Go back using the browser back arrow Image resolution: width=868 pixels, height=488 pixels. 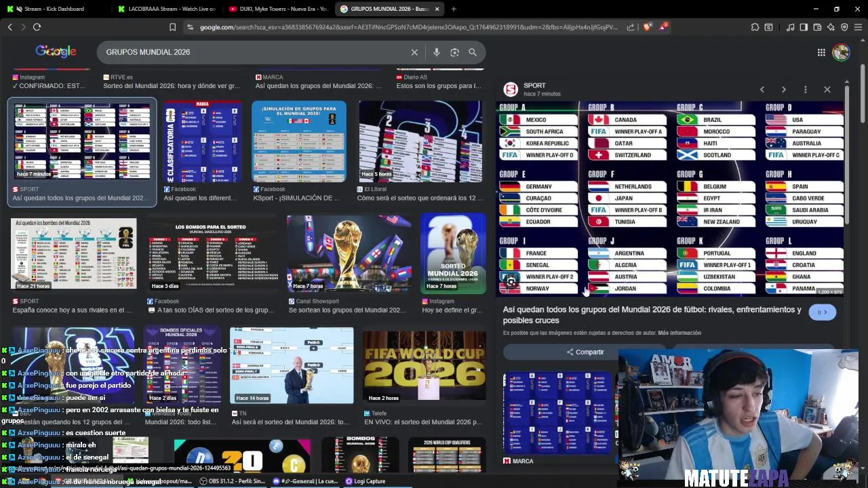pos(10,27)
